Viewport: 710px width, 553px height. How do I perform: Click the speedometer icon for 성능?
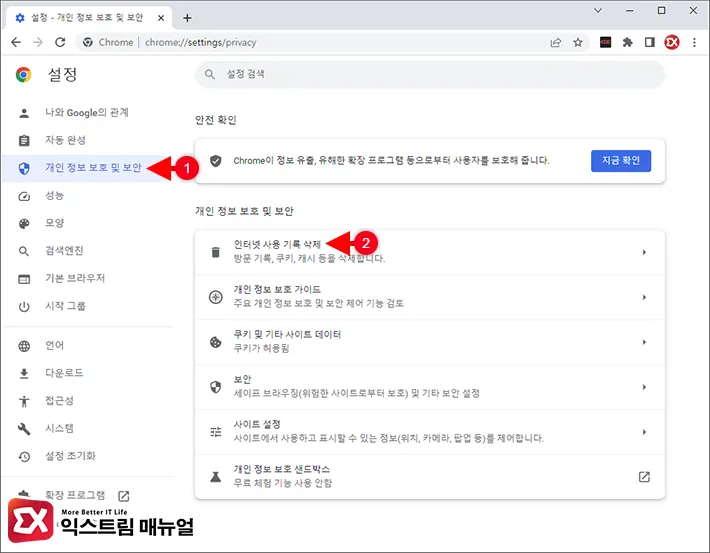coord(24,196)
